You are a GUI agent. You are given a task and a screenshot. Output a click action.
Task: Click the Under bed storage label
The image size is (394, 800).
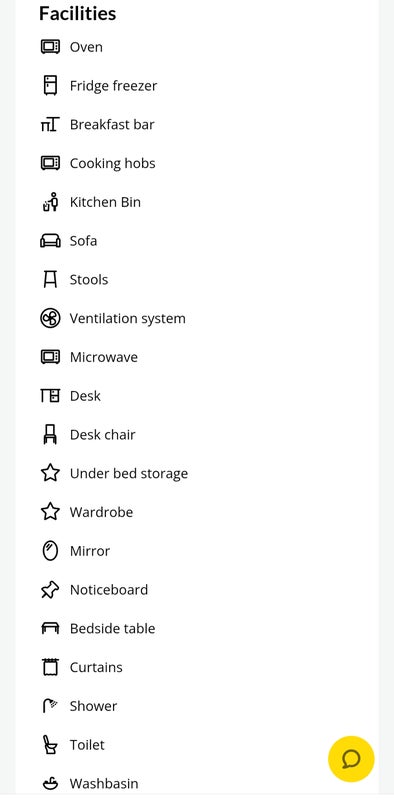[129, 473]
